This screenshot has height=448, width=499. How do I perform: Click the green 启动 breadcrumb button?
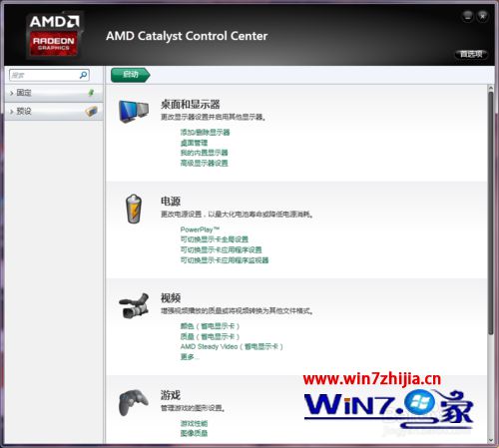point(131,75)
